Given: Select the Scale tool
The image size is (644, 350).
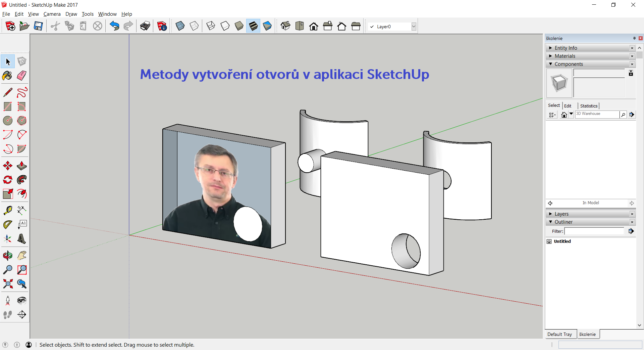Looking at the screenshot, I should click(8, 194).
